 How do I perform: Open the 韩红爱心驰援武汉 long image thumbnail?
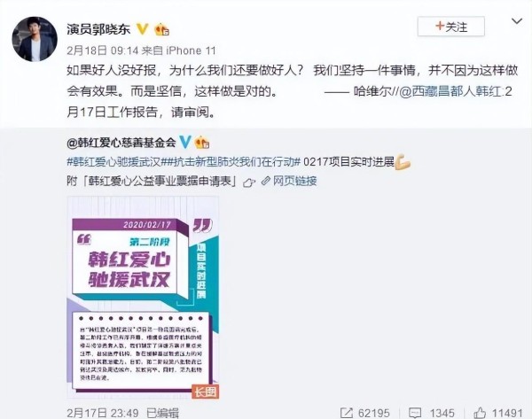(143, 297)
